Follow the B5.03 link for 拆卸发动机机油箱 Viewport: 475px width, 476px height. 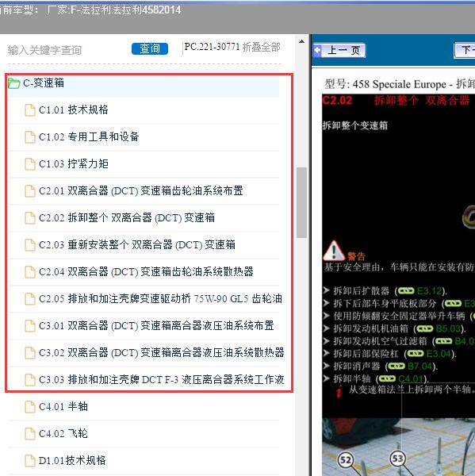(x=448, y=328)
